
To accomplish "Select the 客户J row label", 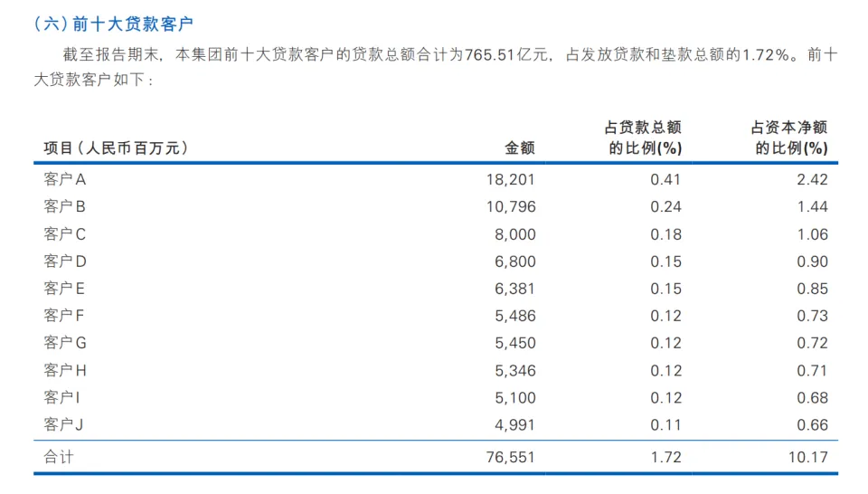I will [63, 424].
